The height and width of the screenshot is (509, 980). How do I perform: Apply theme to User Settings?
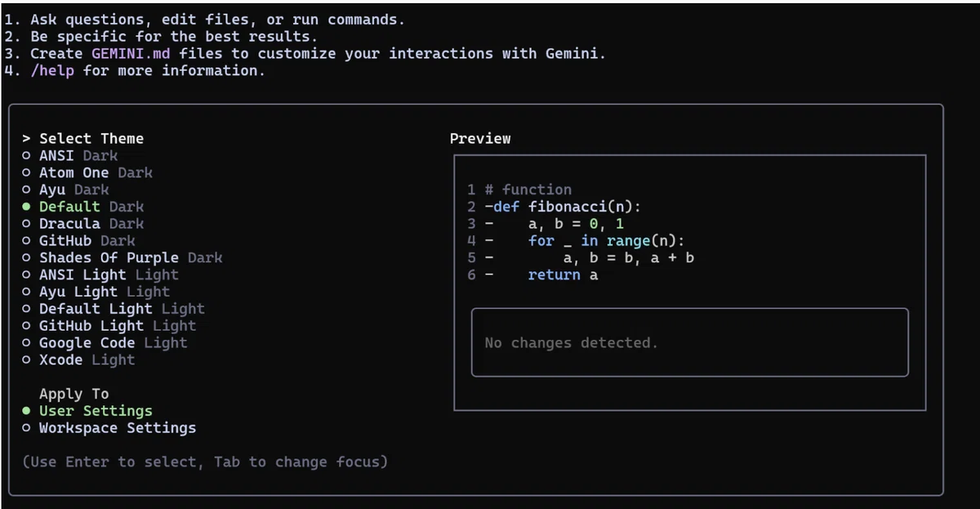[87, 411]
